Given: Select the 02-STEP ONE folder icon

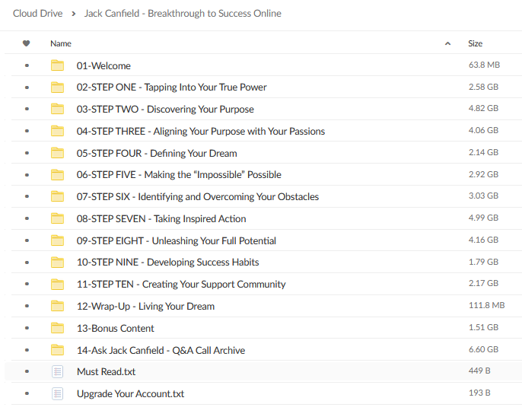Looking at the screenshot, I should pos(58,87).
